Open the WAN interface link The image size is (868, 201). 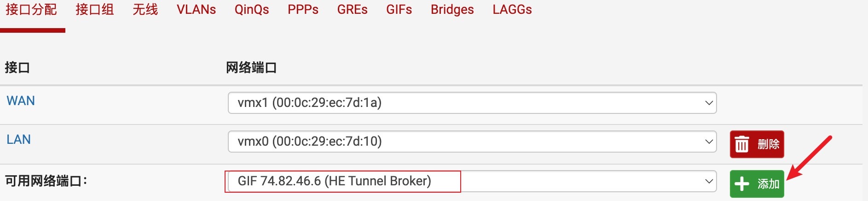tap(21, 101)
